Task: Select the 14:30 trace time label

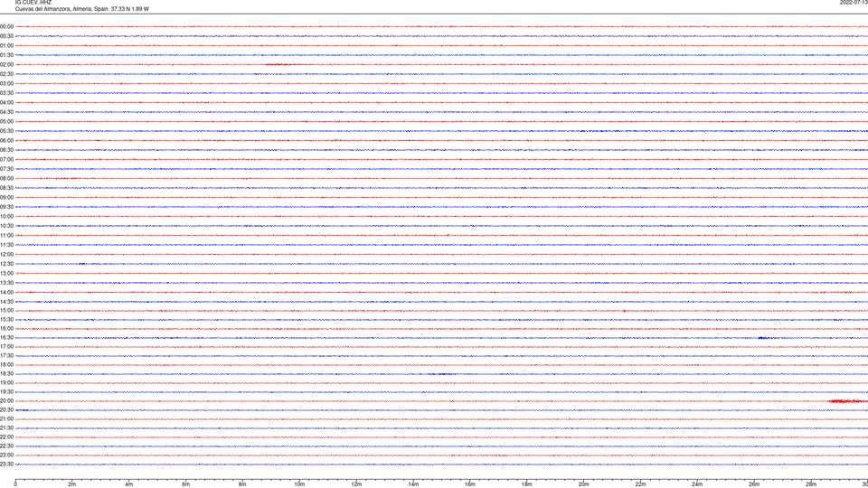Action: pos(6,302)
